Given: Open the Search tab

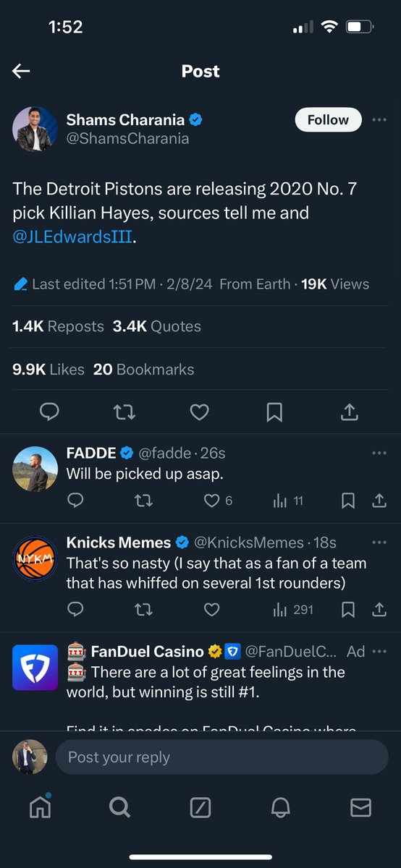Looking at the screenshot, I should point(119,807).
